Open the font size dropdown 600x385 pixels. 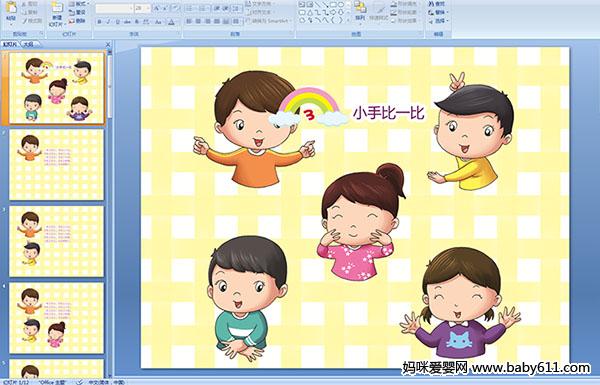pyautogui.click(x=142, y=8)
